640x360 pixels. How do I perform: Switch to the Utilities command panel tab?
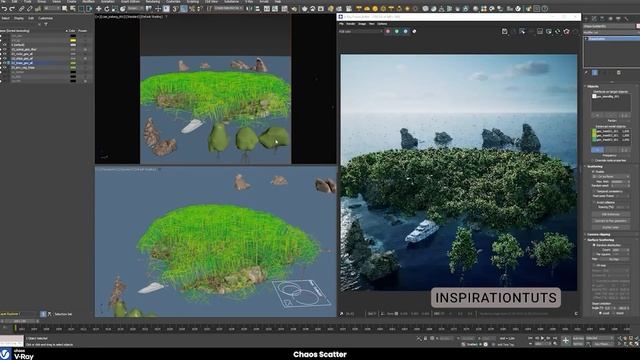(627, 19)
